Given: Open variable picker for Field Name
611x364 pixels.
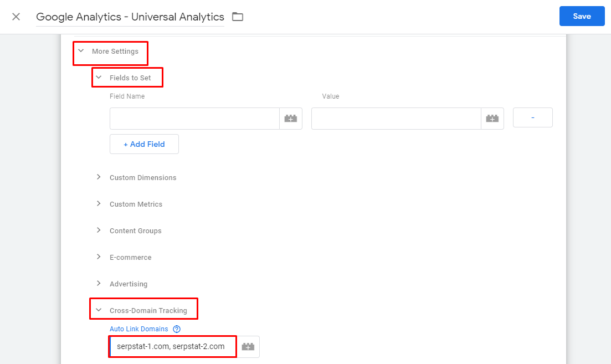Looking at the screenshot, I should (291, 118).
